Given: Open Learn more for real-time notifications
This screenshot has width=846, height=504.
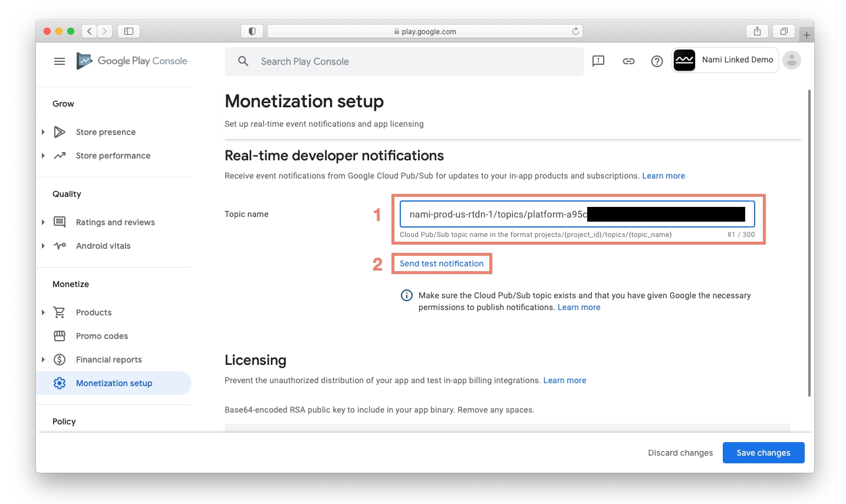Looking at the screenshot, I should (663, 176).
